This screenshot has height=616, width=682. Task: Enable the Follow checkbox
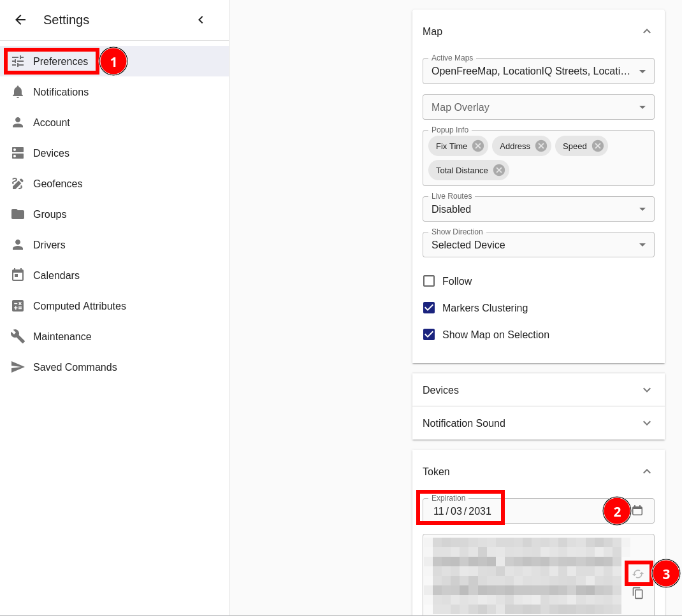(x=429, y=281)
